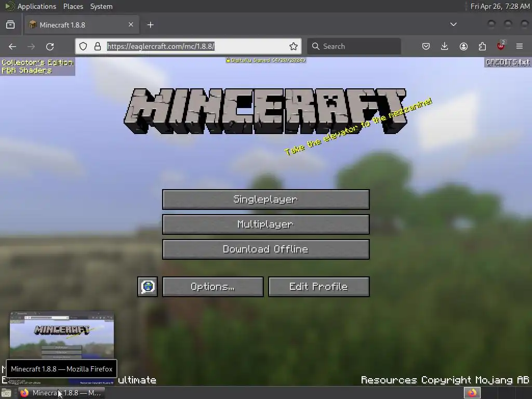Screen dimensions: 532x399
Task: Close the Minecraft 1.8.8 tab
Action: pyautogui.click(x=131, y=24)
